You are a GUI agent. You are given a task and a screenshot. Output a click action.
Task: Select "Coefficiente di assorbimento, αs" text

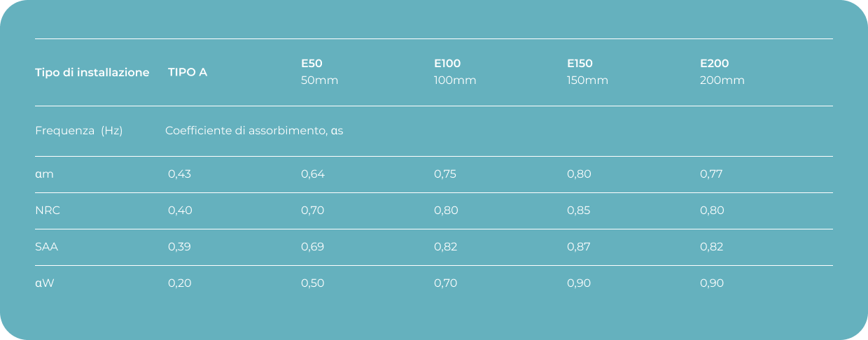click(x=254, y=131)
